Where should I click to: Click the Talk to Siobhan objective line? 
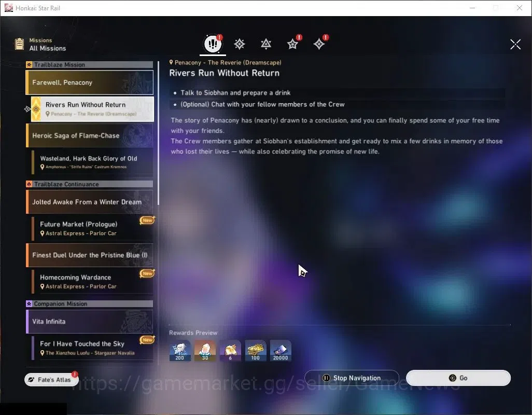(x=337, y=93)
